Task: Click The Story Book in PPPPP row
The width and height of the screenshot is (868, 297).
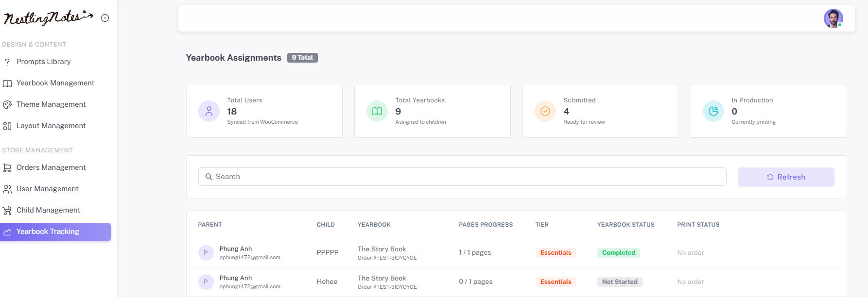Action: point(382,249)
